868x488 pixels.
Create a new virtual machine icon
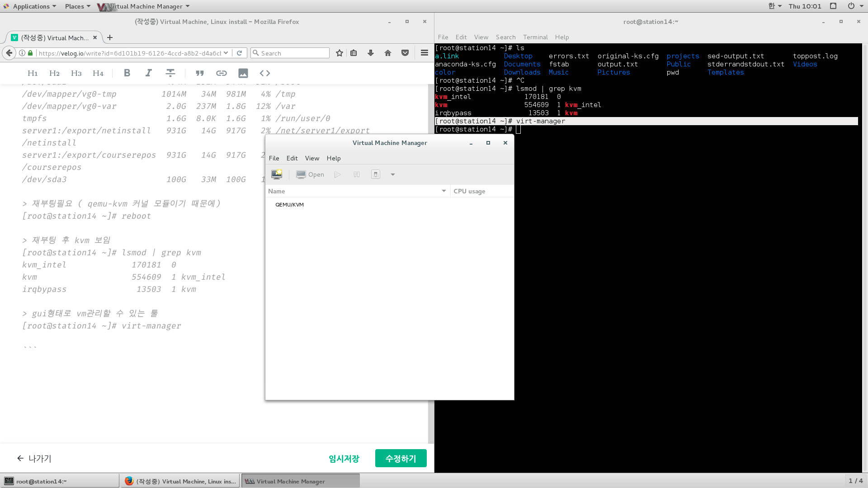pyautogui.click(x=277, y=174)
